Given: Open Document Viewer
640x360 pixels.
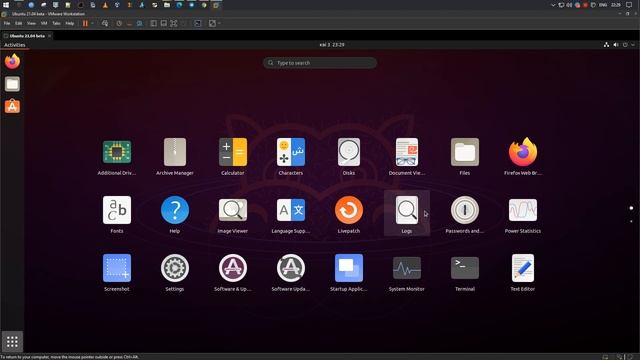Looking at the screenshot, I should (407, 157).
